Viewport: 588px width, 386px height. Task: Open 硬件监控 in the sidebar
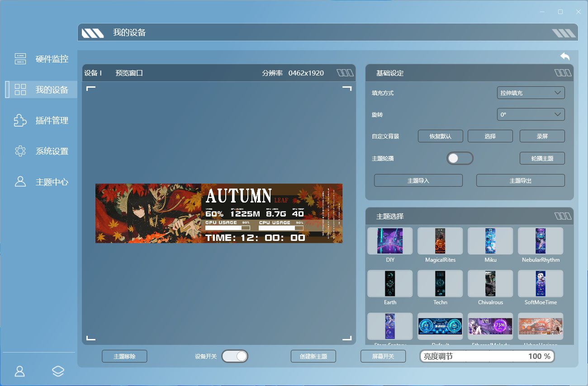point(41,59)
